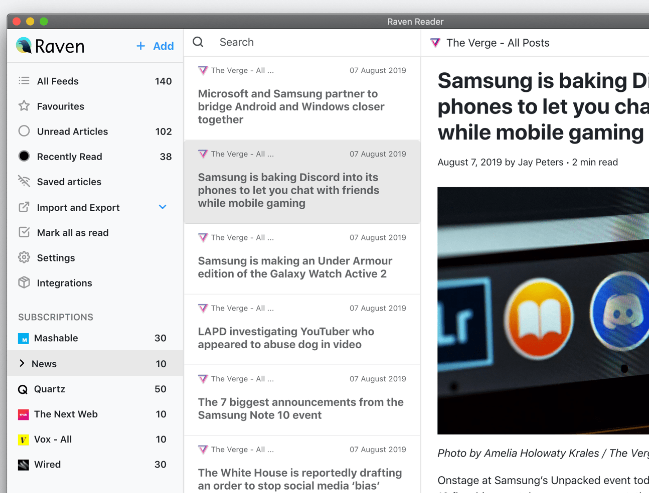Click the search magnifier icon
This screenshot has width=649, height=493.
pos(198,42)
